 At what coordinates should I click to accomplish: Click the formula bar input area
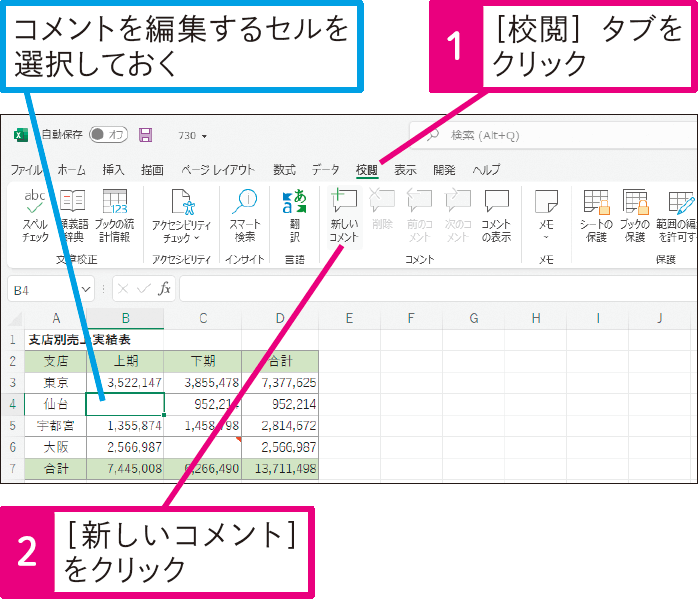[438, 289]
